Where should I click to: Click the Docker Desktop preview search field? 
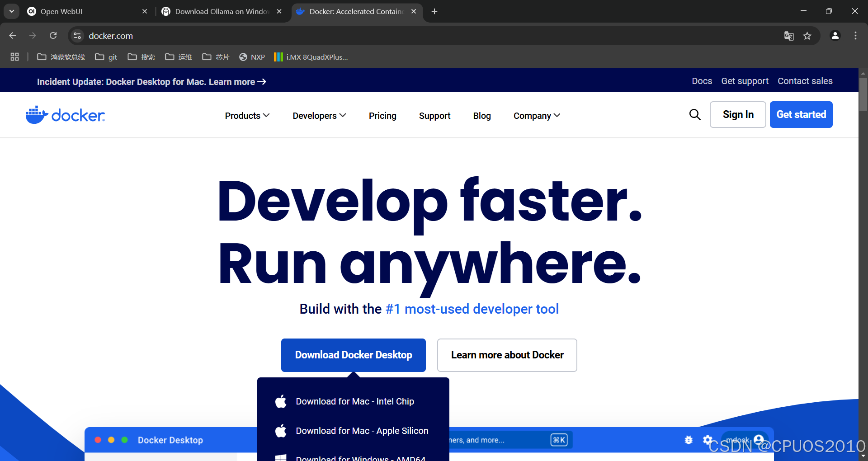(511, 440)
